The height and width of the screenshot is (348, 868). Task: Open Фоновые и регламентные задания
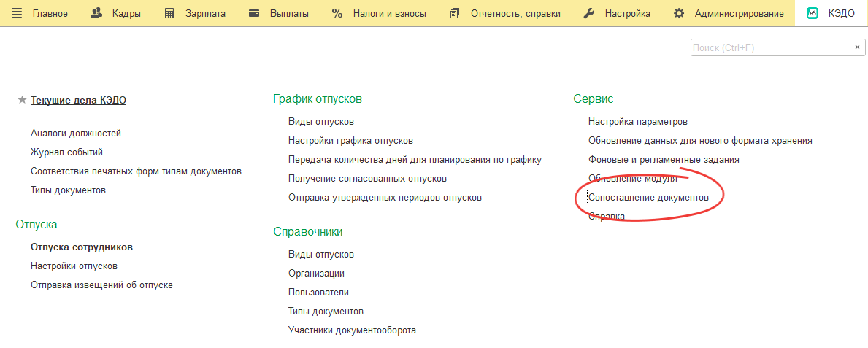pos(664,159)
